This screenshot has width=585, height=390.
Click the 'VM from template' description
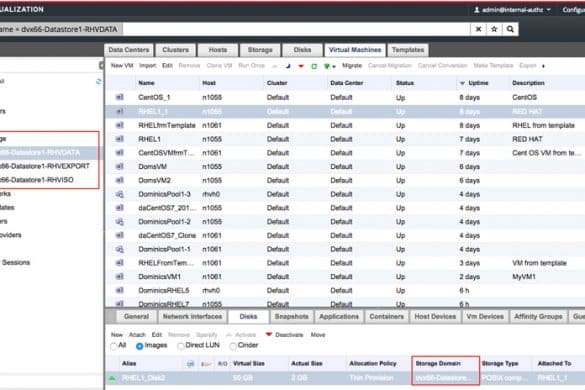click(x=539, y=263)
